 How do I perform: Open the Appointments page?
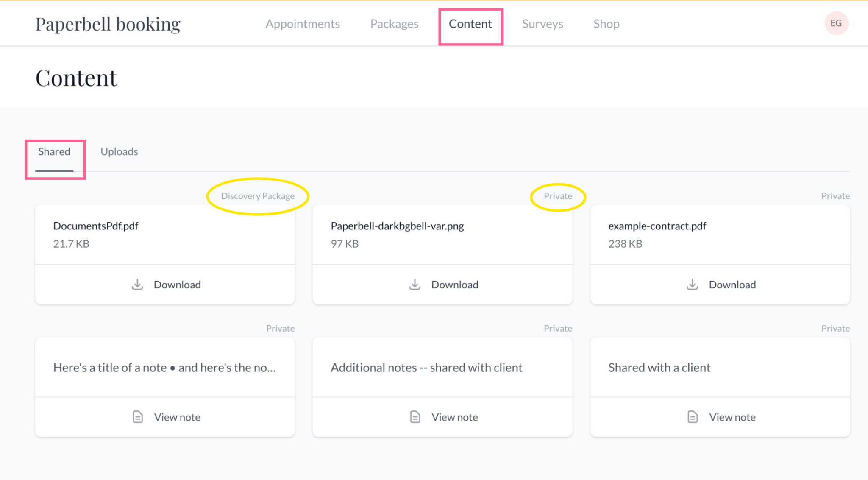click(303, 24)
